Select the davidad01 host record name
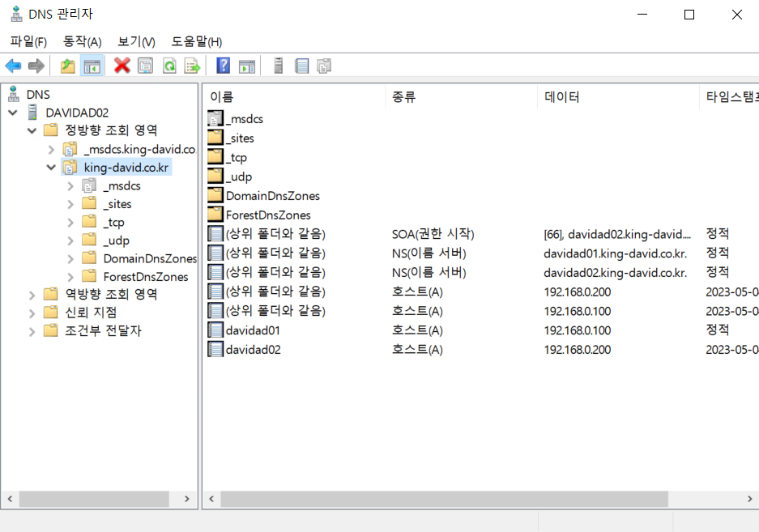The width and height of the screenshot is (759, 532). click(253, 330)
